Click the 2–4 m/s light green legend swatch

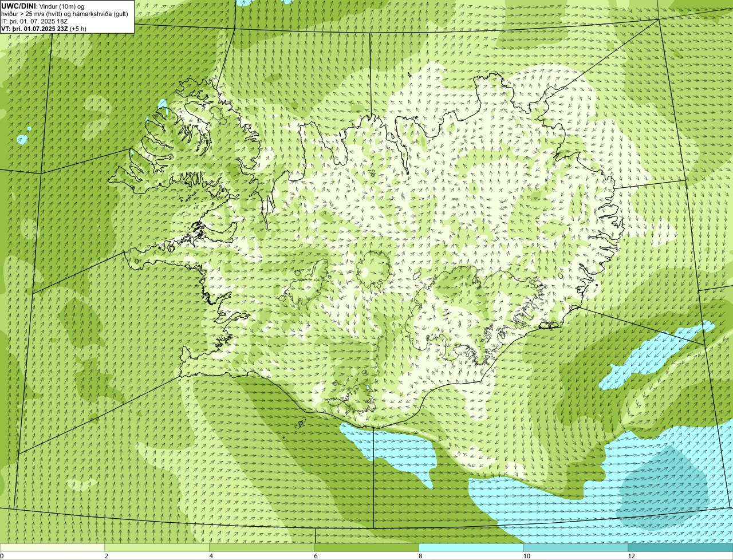(157, 548)
